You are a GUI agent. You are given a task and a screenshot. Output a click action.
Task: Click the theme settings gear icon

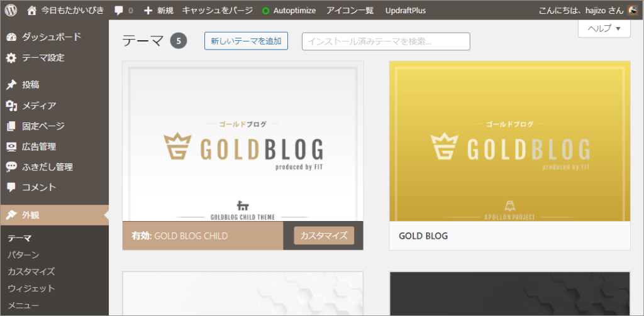pyautogui.click(x=11, y=58)
